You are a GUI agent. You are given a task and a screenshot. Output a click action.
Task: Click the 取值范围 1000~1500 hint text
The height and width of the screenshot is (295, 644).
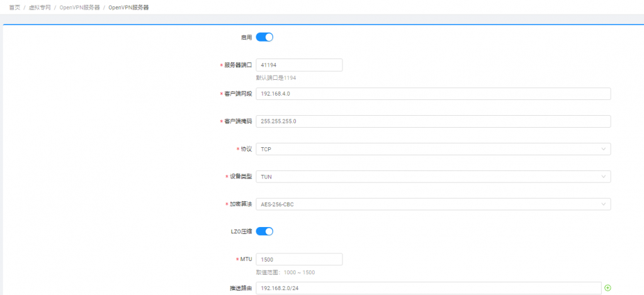(x=285, y=272)
